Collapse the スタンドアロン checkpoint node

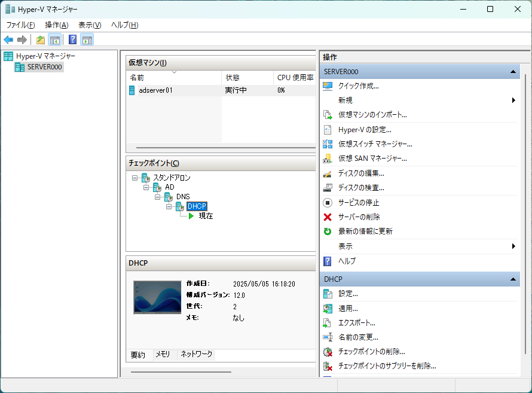134,178
